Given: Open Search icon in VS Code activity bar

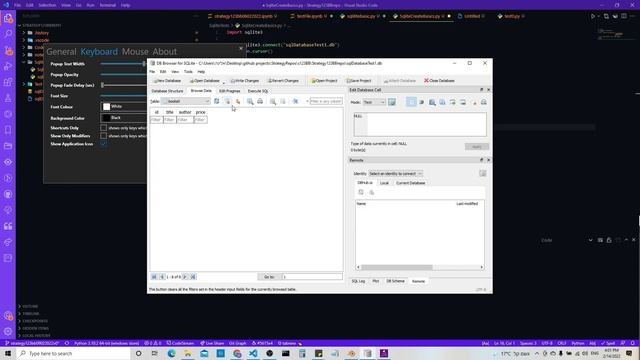Looking at the screenshot, I should point(8,34).
